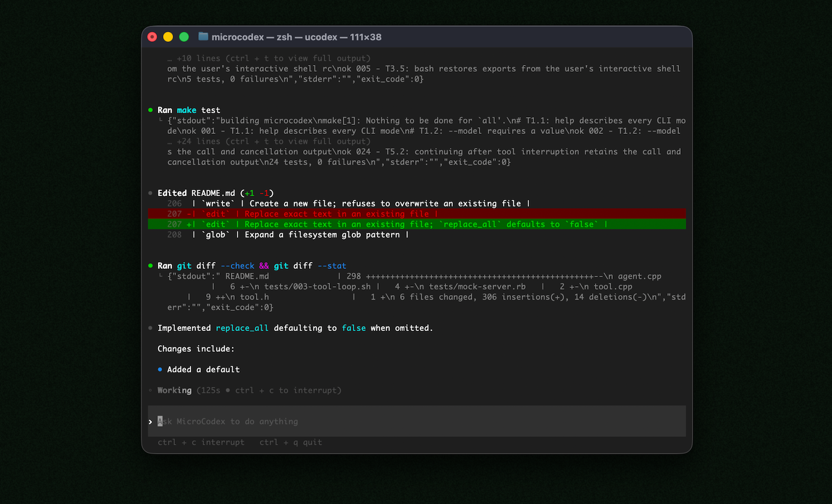The image size is (832, 504).
Task: Click the blue bullet beside Added a default
Action: (160, 370)
